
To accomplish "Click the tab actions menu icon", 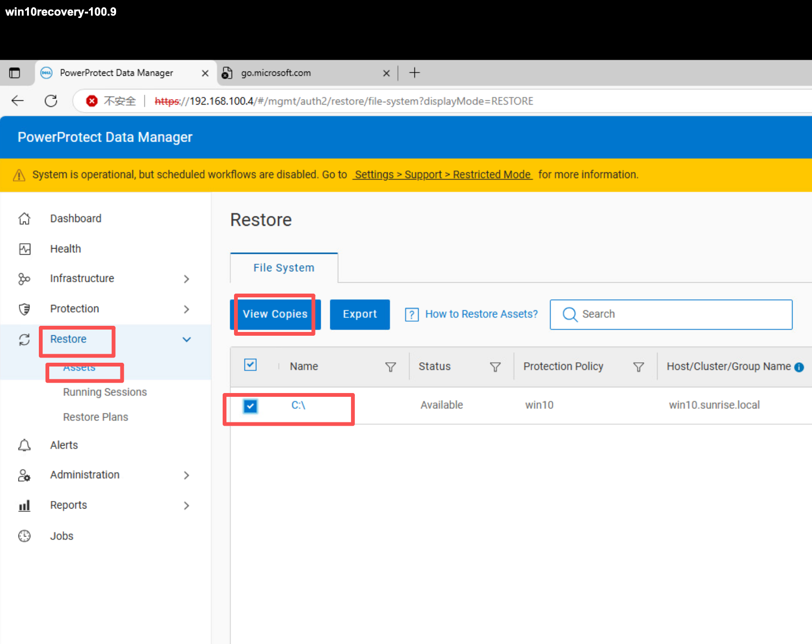I will point(15,73).
